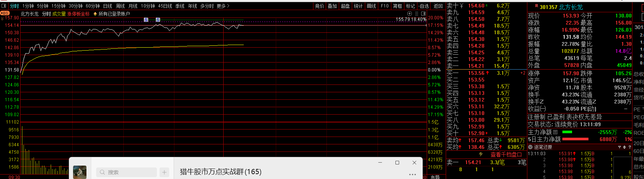
Task: Click the 超盘 toolbar button
Action: pyautogui.click(x=345, y=6)
